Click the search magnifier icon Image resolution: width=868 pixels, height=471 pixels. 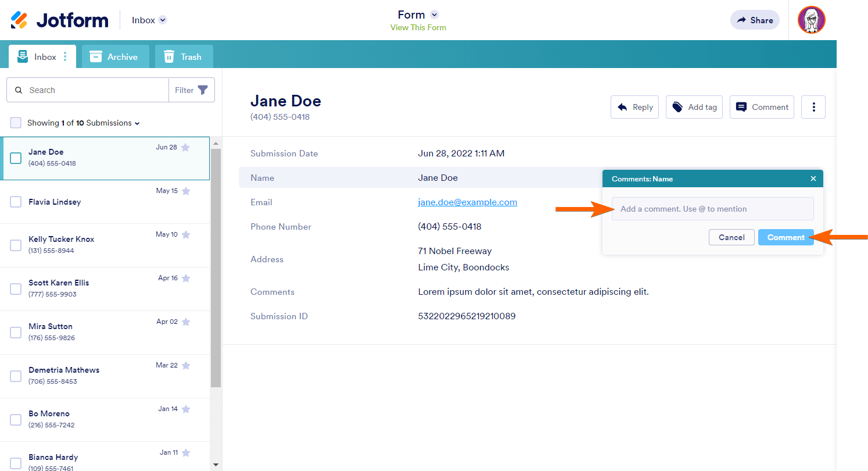click(19, 90)
